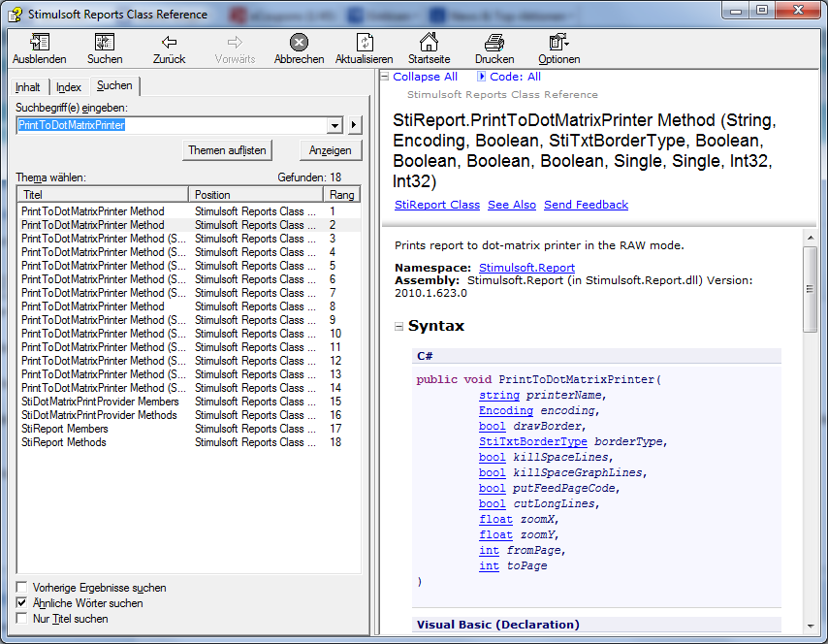Click Anzeigen button
The height and width of the screenshot is (644, 828).
click(330, 150)
